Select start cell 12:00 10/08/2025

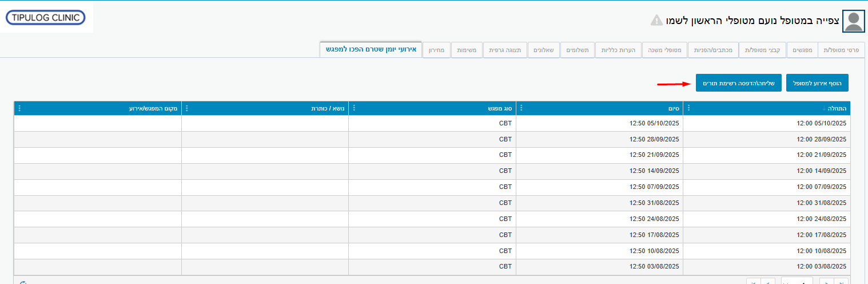click(x=766, y=251)
